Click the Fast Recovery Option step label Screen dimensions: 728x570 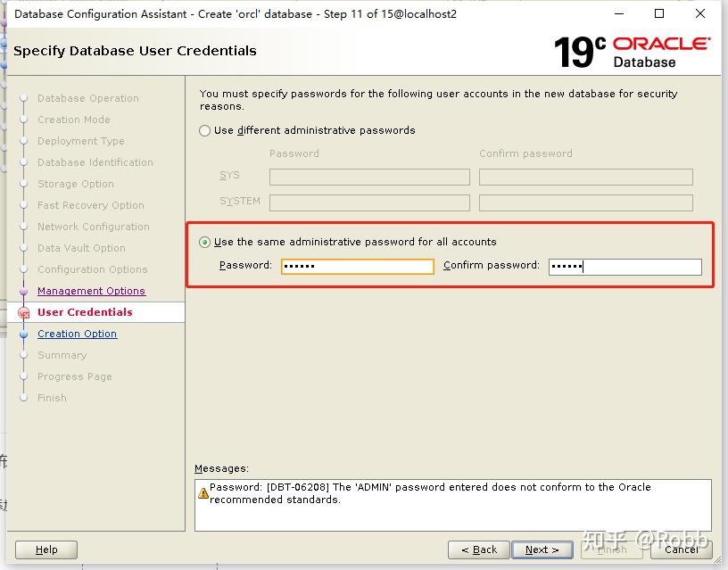pyautogui.click(x=91, y=205)
